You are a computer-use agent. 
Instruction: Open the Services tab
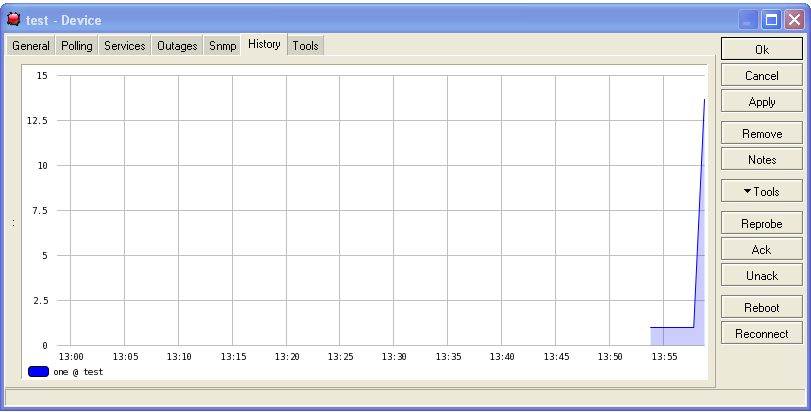(125, 45)
